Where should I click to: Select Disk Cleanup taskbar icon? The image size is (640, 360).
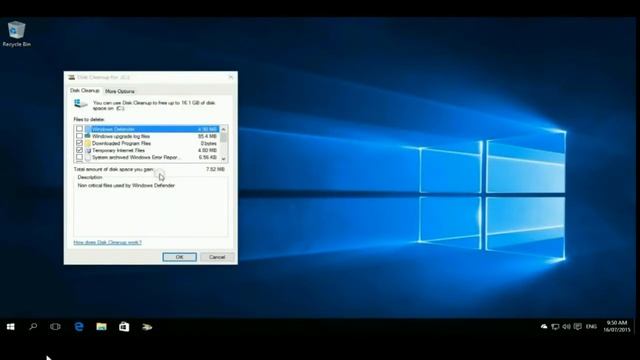[147, 327]
